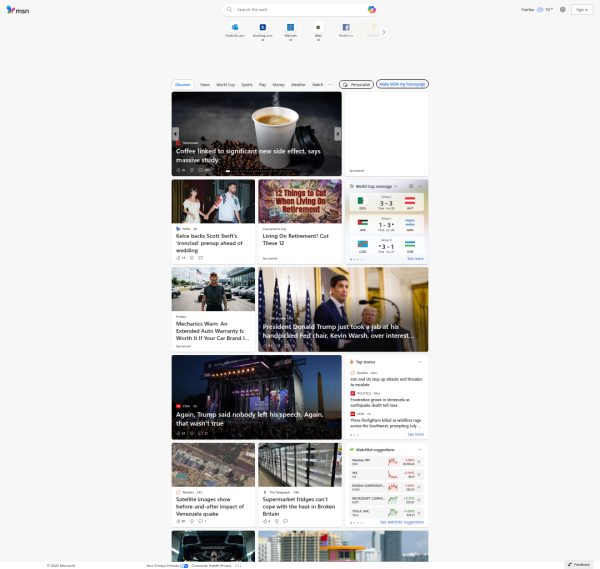The image size is (600, 569).
Task: Open Watchlist suggestions card ellipsis menu
Action: point(420,450)
